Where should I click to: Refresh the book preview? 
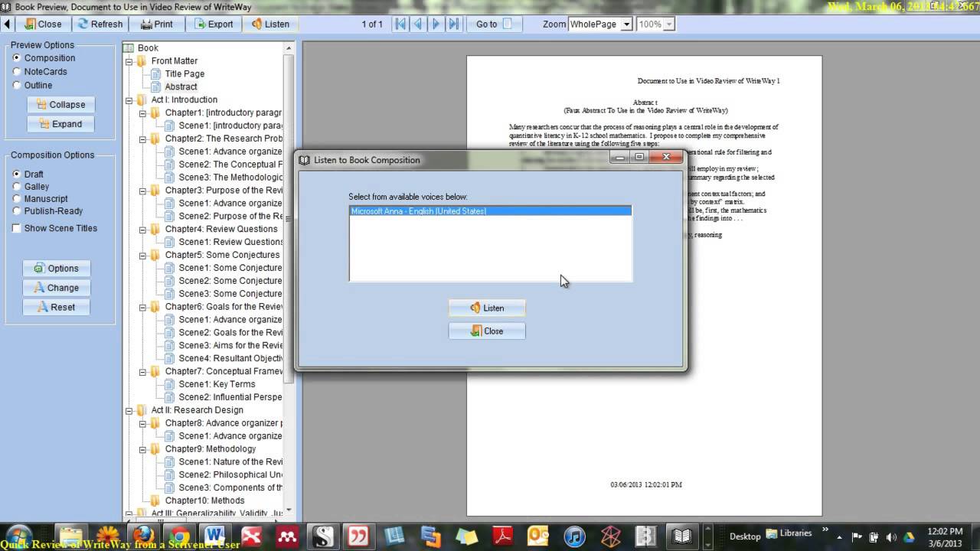point(100,24)
